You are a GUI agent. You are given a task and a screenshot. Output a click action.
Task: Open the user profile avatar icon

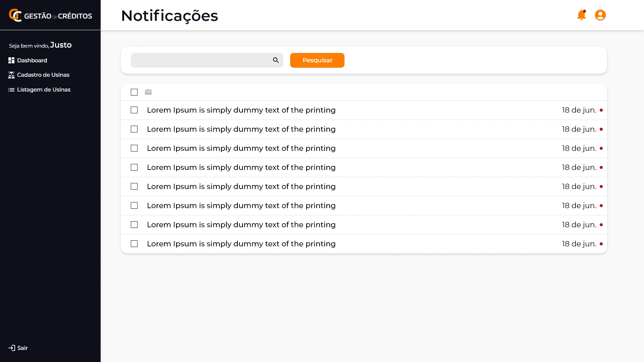point(600,15)
